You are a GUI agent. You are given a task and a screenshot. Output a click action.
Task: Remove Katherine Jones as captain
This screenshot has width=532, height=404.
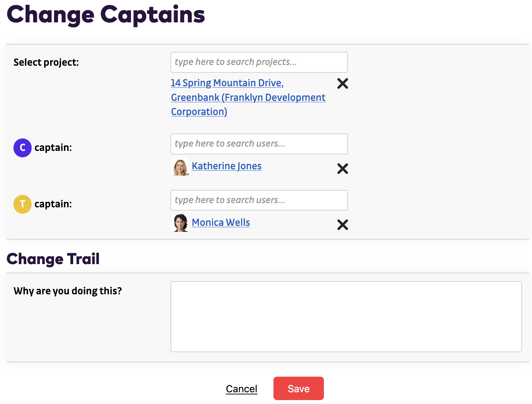[x=342, y=169]
